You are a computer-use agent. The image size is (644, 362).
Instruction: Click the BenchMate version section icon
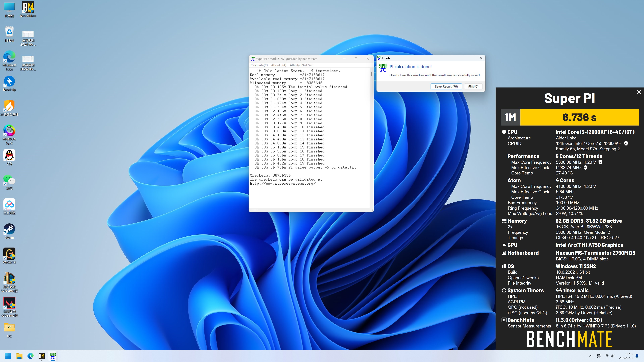pos(504,320)
